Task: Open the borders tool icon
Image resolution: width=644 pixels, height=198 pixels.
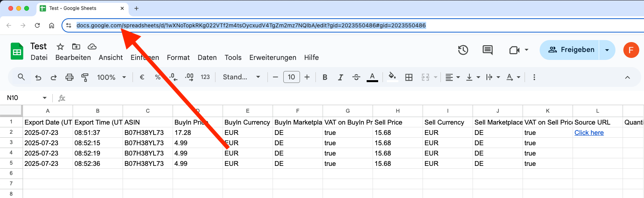Action: 409,77
